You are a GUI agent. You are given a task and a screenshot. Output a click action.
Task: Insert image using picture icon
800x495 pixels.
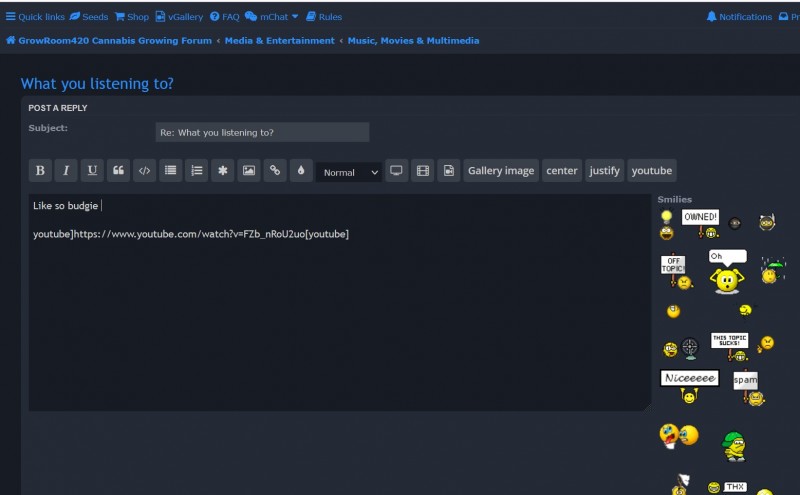pos(249,171)
